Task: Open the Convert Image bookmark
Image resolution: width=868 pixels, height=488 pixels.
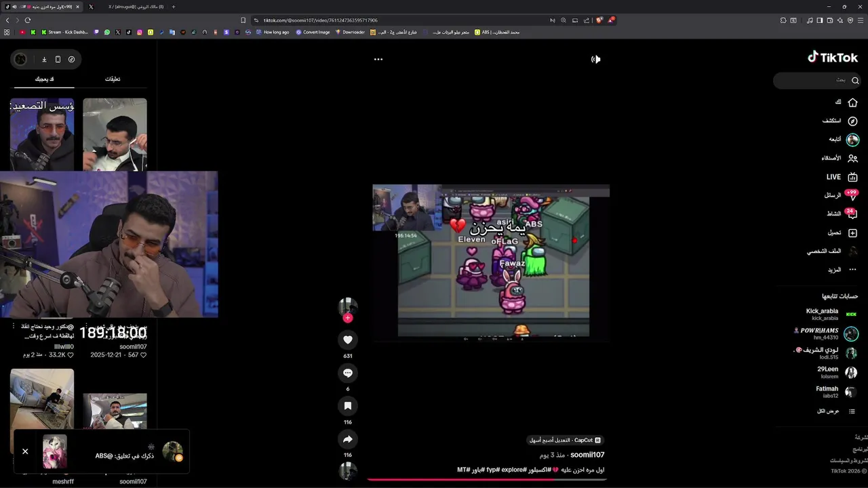Action: click(x=313, y=32)
